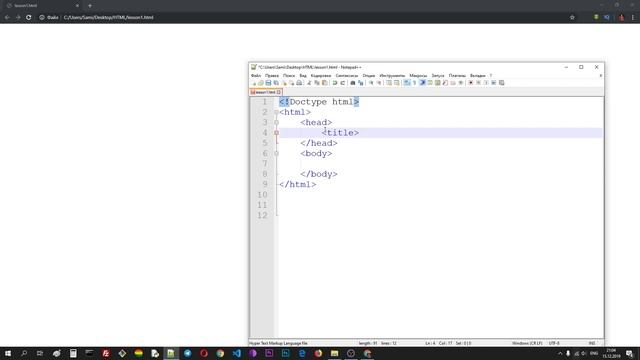Open the Запуск menu
640x360 pixels.
coord(438,76)
